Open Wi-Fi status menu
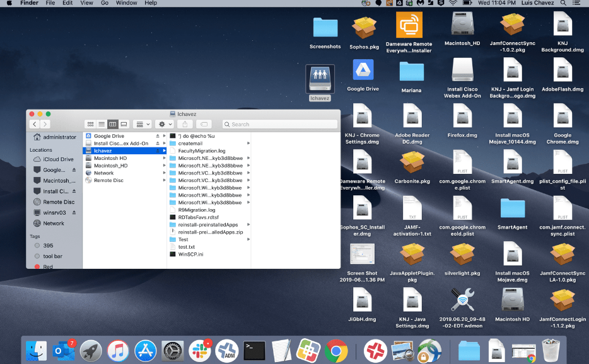 click(x=453, y=3)
